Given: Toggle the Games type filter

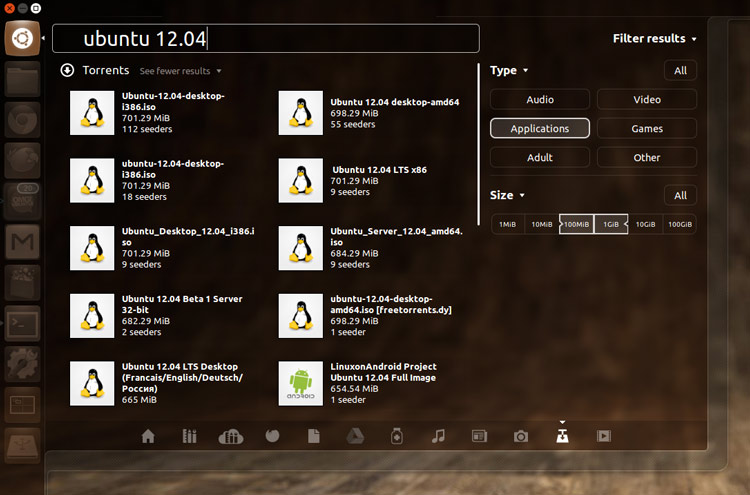Looking at the screenshot, I should 647,128.
